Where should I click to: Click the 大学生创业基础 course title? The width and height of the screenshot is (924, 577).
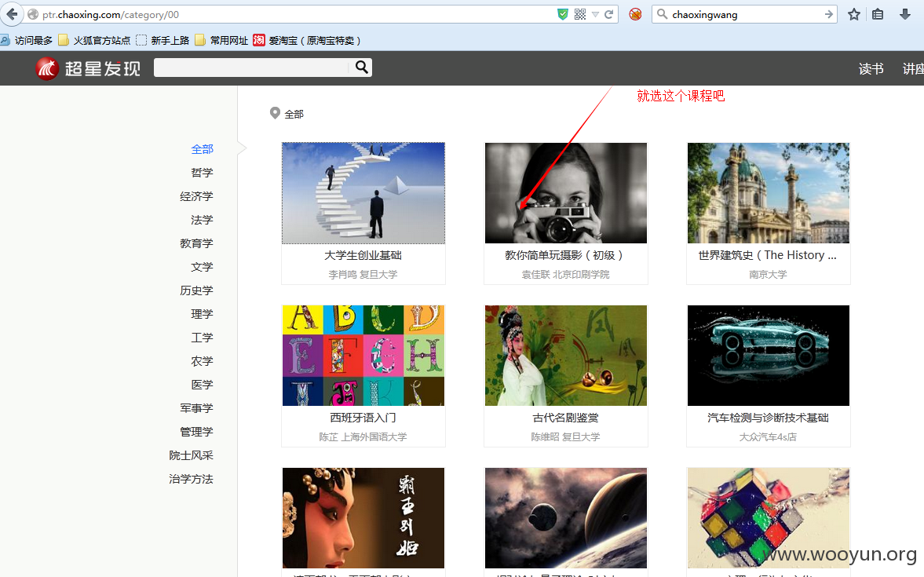[x=363, y=255]
